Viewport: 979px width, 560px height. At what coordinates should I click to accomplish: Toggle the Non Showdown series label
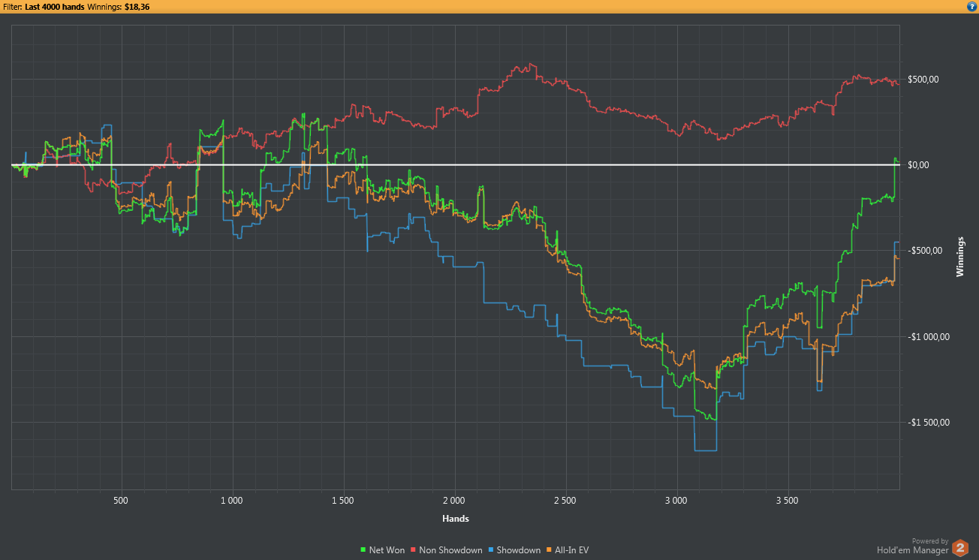[x=450, y=550]
